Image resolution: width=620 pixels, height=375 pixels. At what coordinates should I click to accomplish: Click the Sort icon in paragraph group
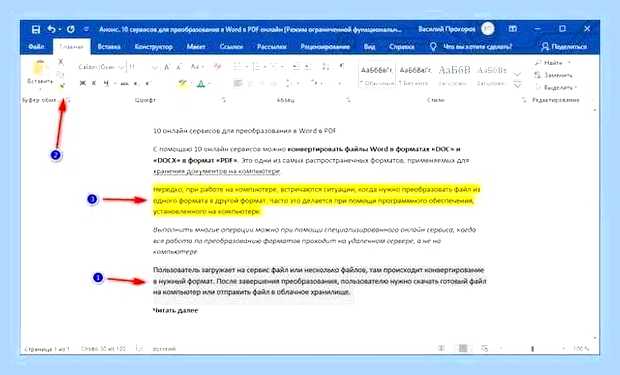pos(325,66)
